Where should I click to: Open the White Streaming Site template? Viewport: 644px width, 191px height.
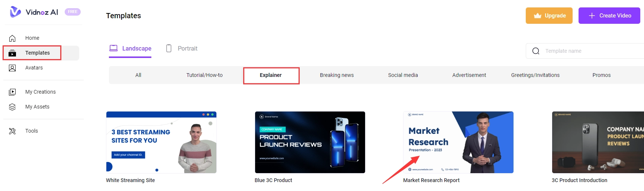tap(161, 142)
